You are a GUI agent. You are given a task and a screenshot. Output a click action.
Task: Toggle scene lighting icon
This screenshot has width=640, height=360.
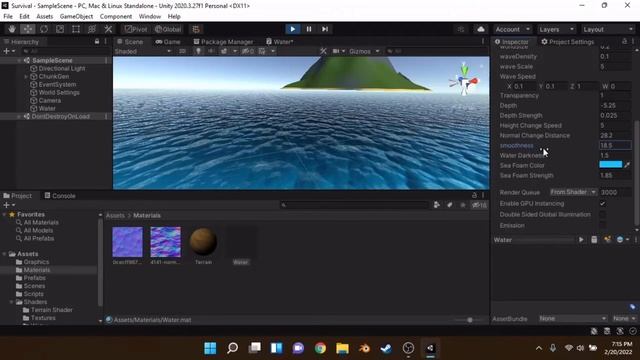pyautogui.click(x=198, y=51)
